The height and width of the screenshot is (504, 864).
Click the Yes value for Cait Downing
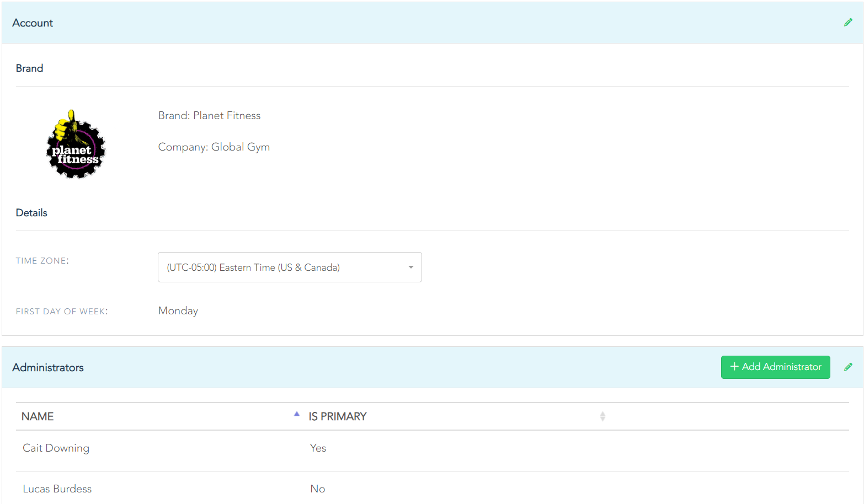point(318,448)
